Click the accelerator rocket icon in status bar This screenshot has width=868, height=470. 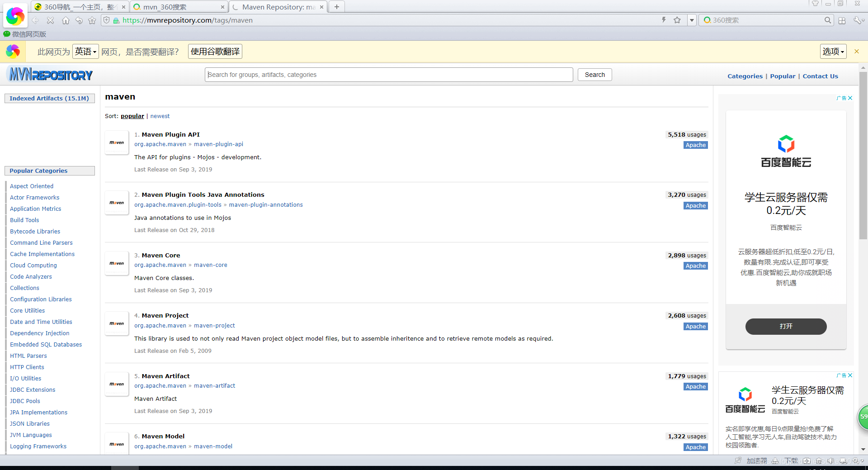[738, 461]
